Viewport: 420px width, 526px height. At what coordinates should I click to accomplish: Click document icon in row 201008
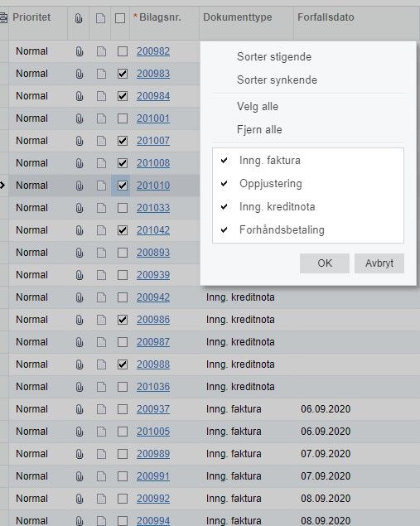pos(101,163)
